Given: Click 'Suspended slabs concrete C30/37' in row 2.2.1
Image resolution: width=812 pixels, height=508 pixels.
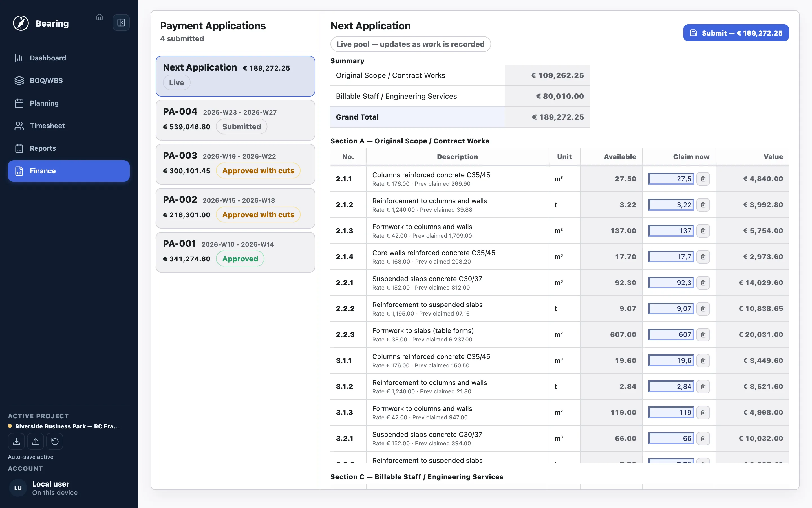Looking at the screenshot, I should click(x=427, y=279).
